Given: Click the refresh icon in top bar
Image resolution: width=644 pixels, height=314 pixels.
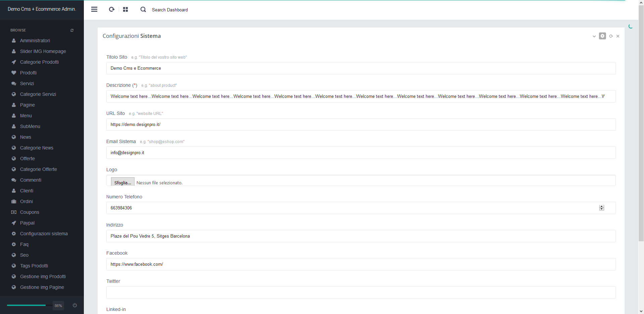Looking at the screenshot, I should (x=112, y=9).
